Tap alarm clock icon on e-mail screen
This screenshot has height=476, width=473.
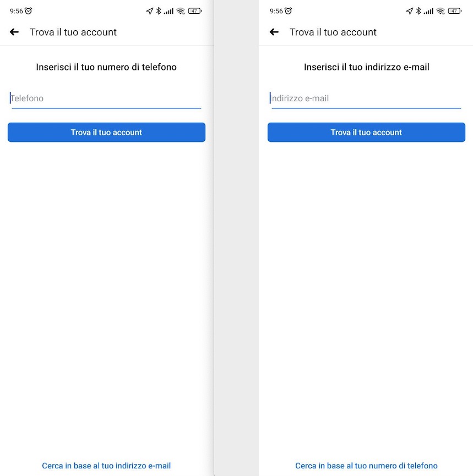(289, 11)
